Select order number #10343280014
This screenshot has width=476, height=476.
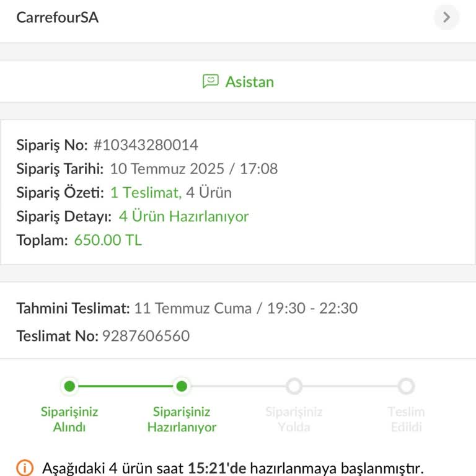146,145
